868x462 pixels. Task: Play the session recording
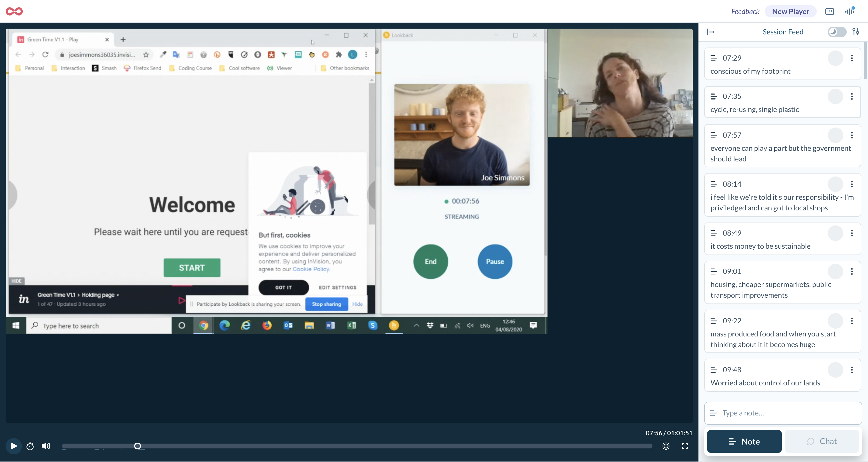[x=14, y=446]
